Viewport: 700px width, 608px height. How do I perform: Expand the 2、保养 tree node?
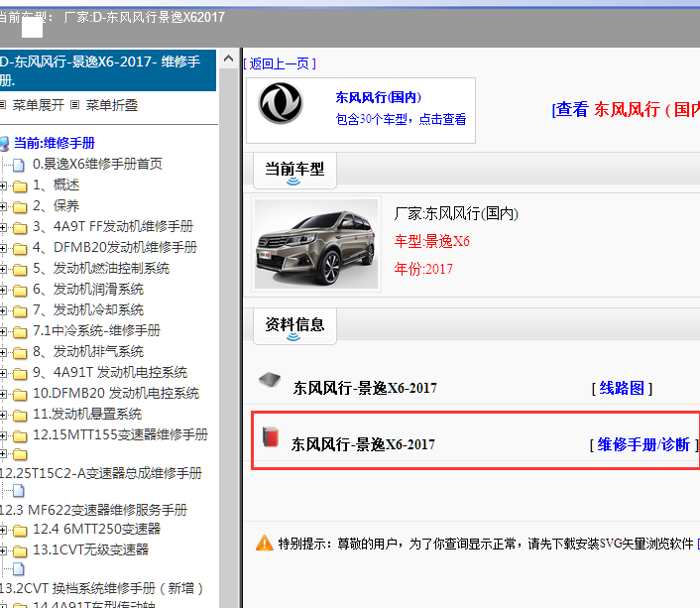click(x=3, y=206)
